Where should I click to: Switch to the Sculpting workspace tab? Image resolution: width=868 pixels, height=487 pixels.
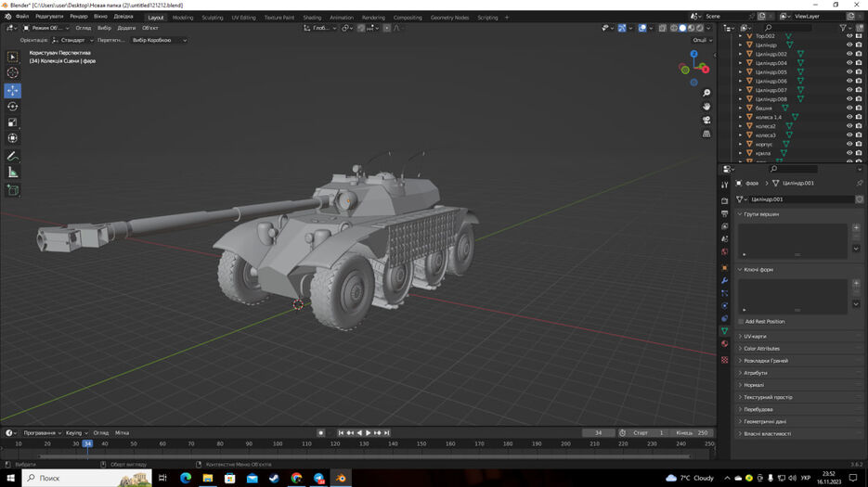(212, 17)
